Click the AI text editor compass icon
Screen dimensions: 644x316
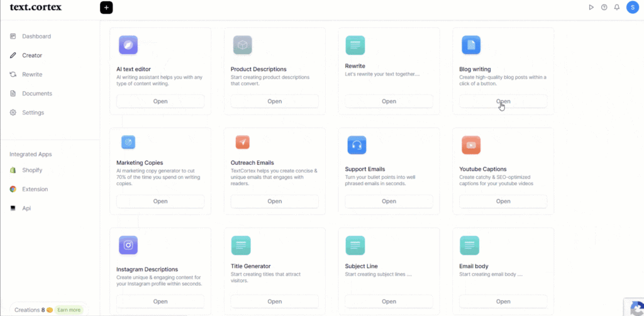point(128,45)
